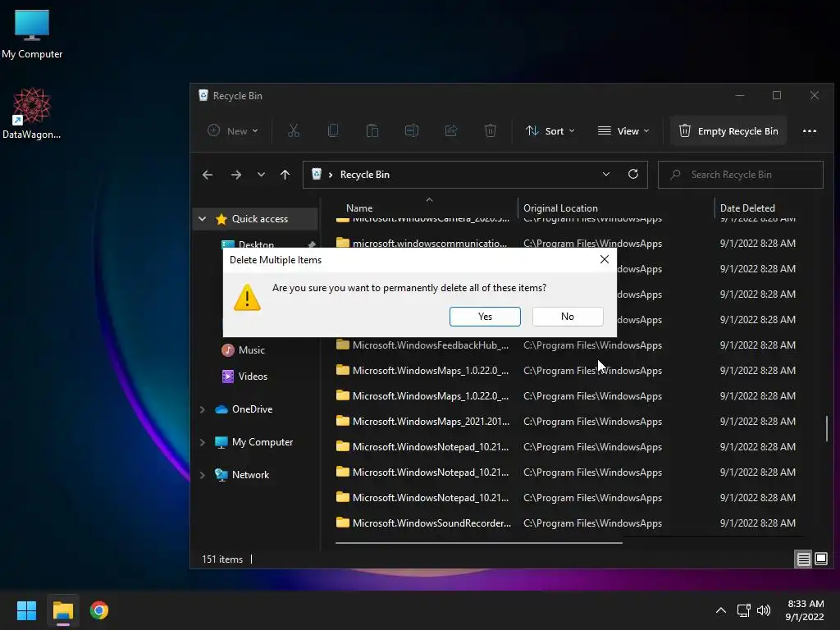
Task: Click Recycle Bin in the address bar
Action: tap(365, 175)
